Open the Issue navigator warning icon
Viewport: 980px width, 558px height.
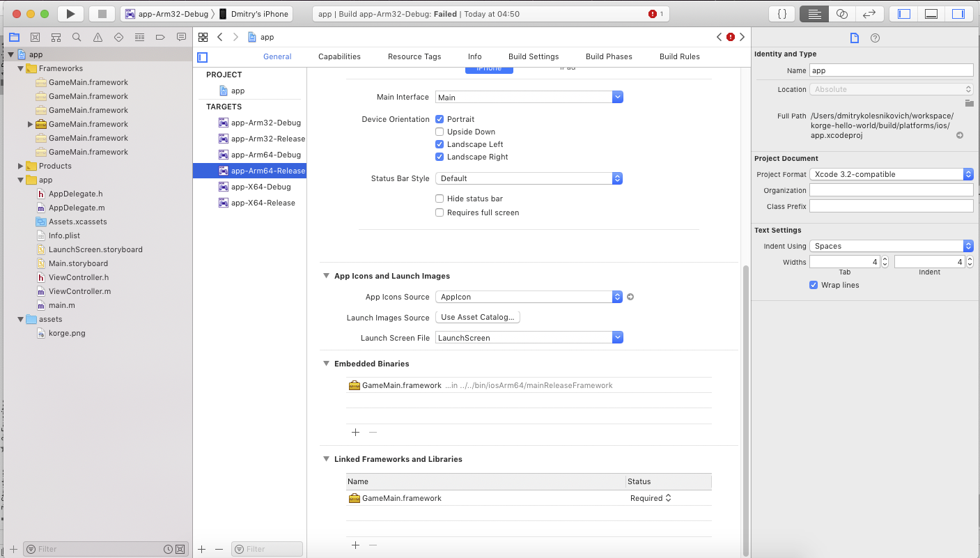coord(98,38)
